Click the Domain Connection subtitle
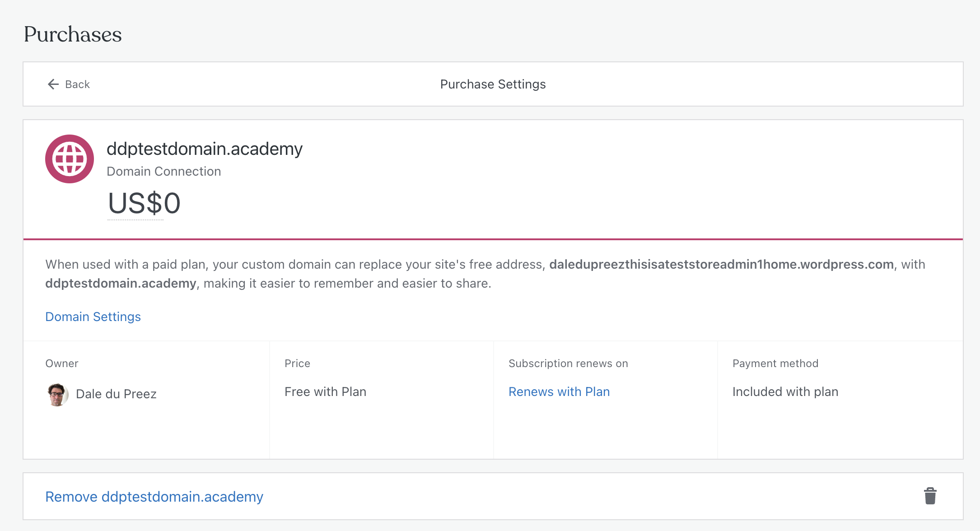The height and width of the screenshot is (531, 980). [163, 172]
